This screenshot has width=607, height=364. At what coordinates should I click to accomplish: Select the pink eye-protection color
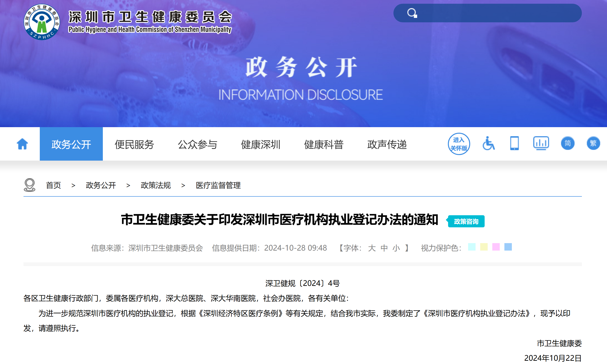[496, 247]
